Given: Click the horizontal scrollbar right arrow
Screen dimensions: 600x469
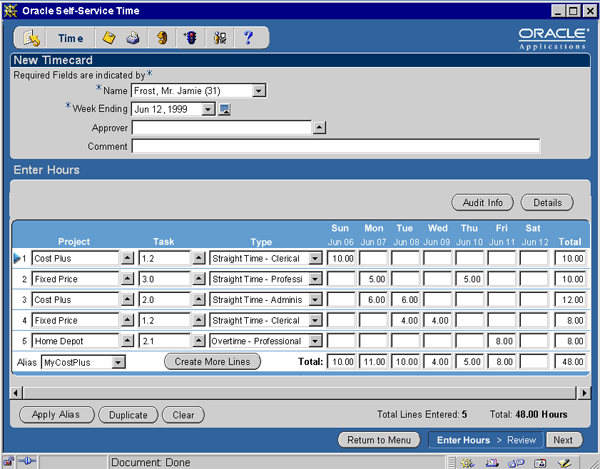Looking at the screenshot, I should [x=584, y=392].
